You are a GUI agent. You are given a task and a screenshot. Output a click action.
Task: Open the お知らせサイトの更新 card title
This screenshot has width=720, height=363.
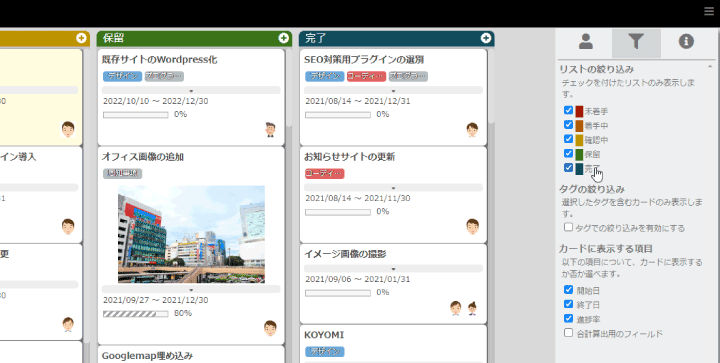pyautogui.click(x=349, y=157)
